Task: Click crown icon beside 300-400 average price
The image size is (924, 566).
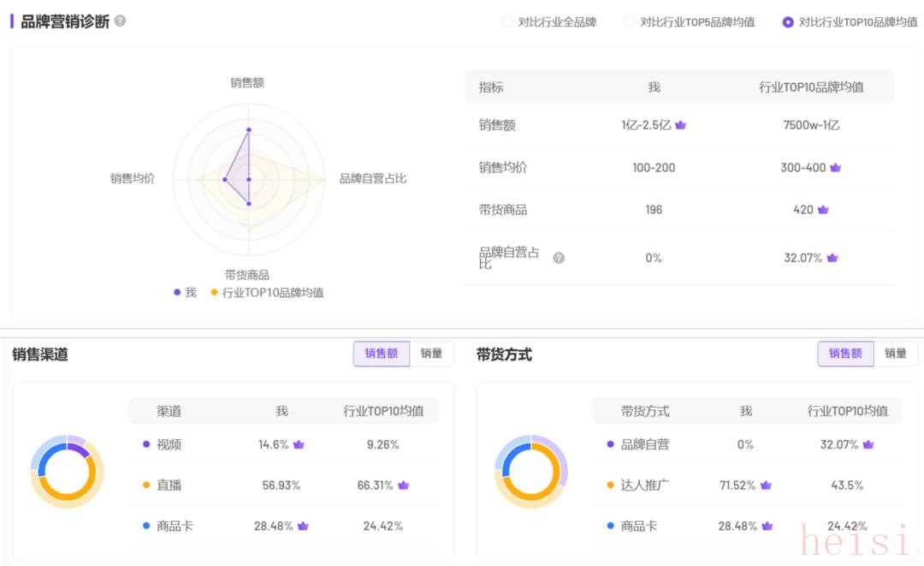Action: tap(836, 168)
